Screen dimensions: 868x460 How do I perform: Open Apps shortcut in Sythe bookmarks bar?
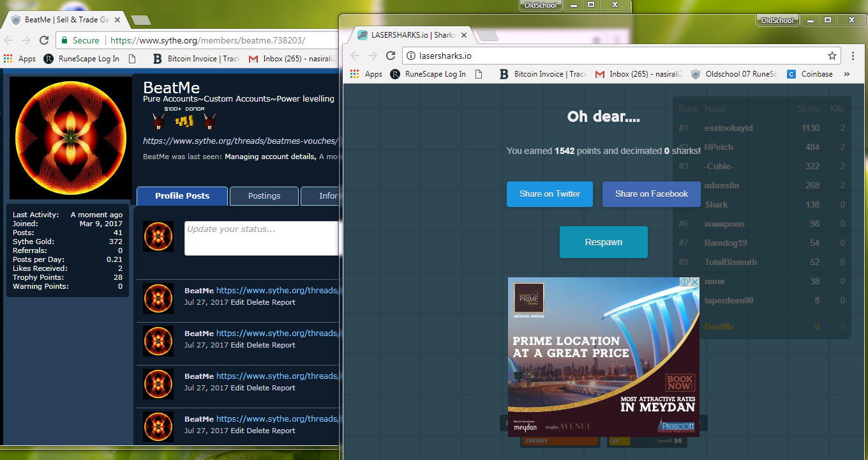(20, 59)
